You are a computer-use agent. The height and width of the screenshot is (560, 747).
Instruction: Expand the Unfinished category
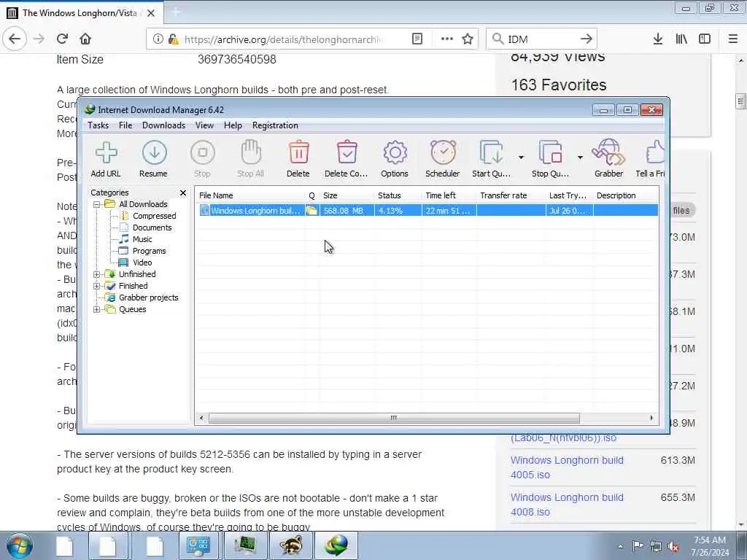click(97, 274)
